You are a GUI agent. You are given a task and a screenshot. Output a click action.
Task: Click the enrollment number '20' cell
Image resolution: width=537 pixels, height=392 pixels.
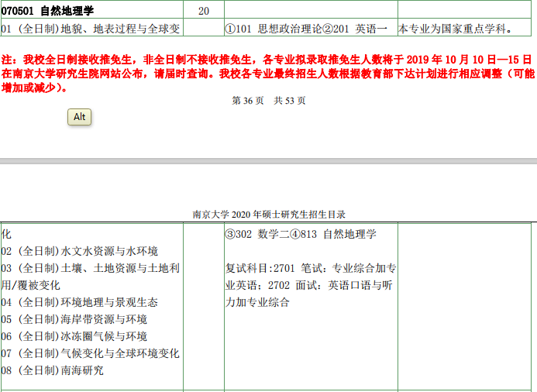204,11
